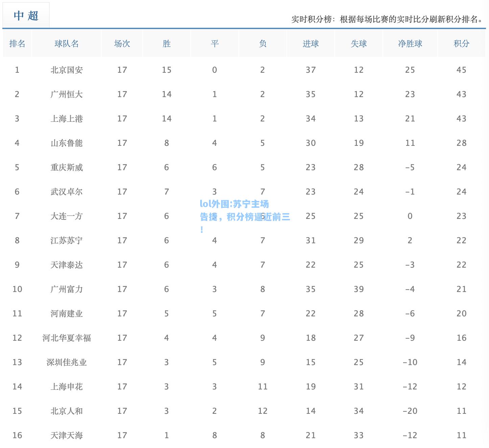Click rank number 10 in table
The width and height of the screenshot is (489, 448).
(x=17, y=289)
